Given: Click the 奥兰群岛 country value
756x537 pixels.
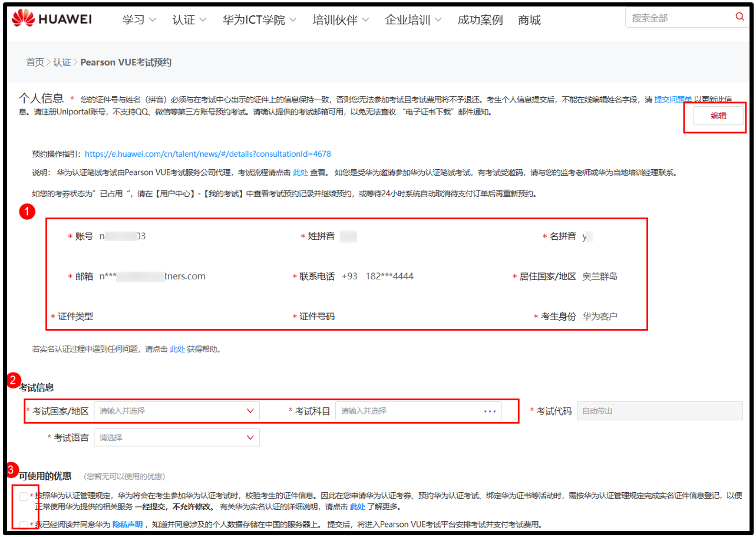Looking at the screenshot, I should tap(600, 276).
